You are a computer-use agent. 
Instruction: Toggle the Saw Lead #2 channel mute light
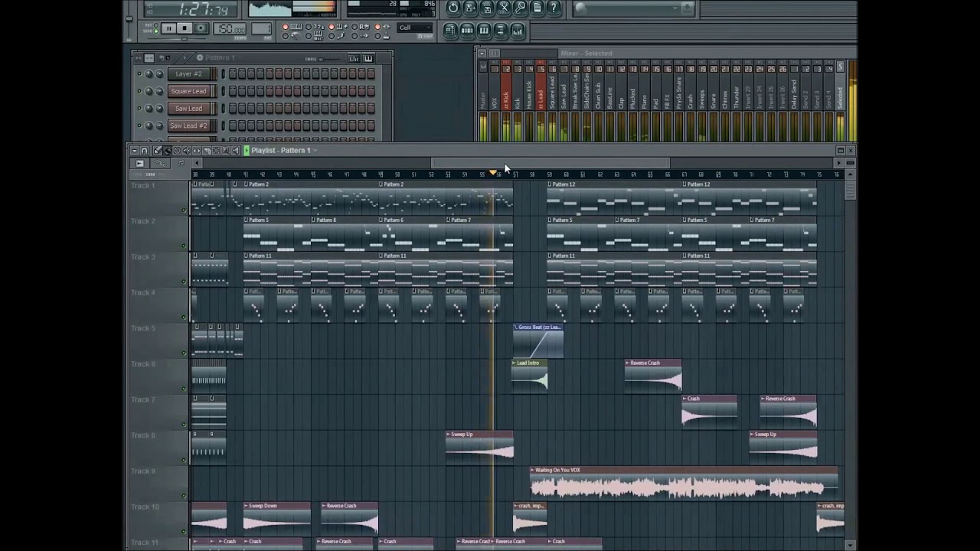139,126
